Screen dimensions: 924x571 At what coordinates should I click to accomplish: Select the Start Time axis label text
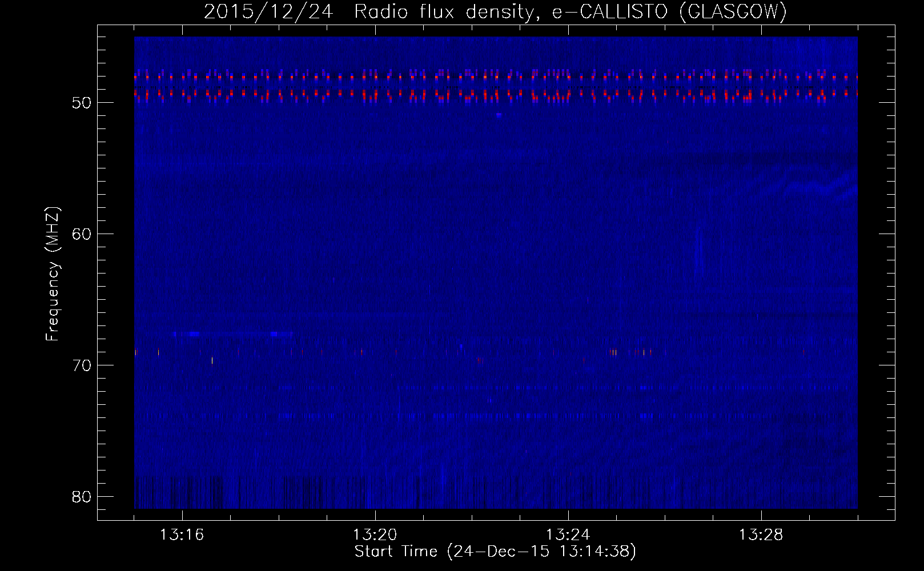[495, 552]
